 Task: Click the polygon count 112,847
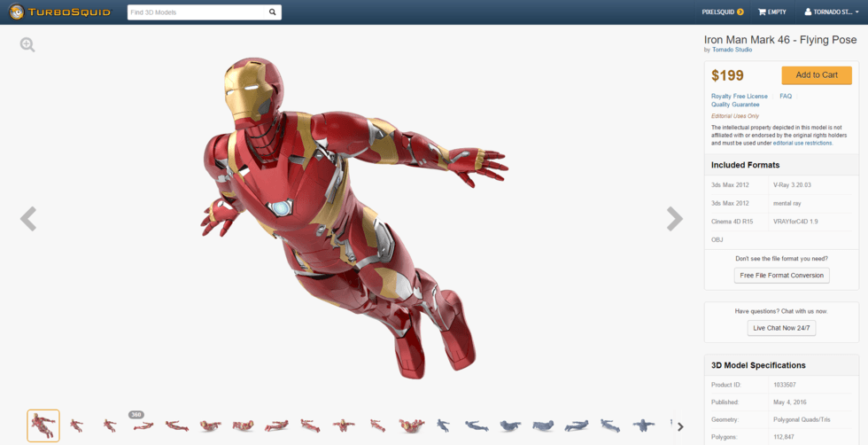[783, 437]
